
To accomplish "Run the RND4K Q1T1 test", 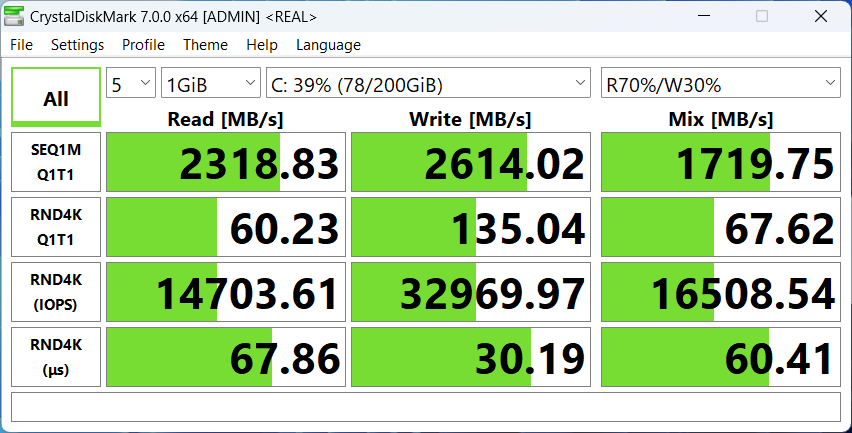I will [x=56, y=227].
